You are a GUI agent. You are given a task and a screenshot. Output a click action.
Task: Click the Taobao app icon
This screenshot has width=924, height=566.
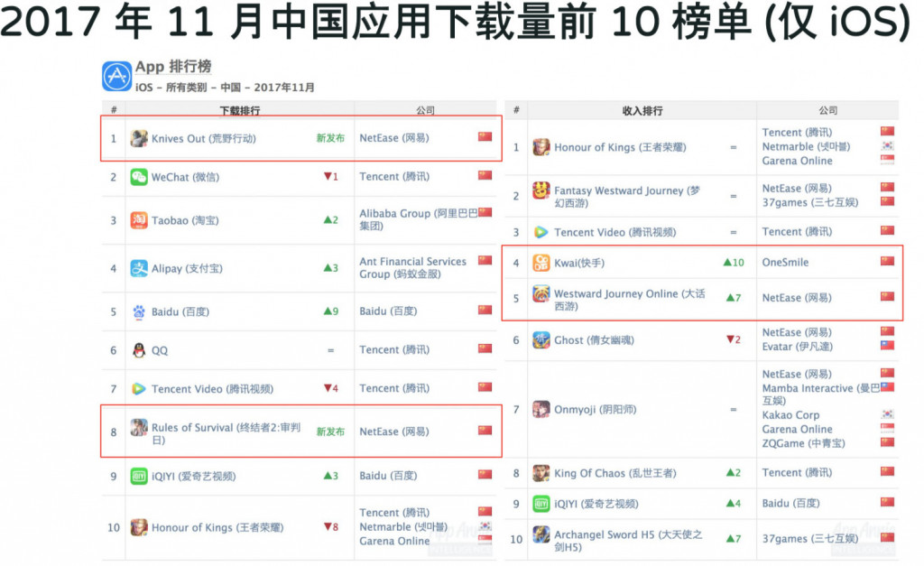point(139,220)
